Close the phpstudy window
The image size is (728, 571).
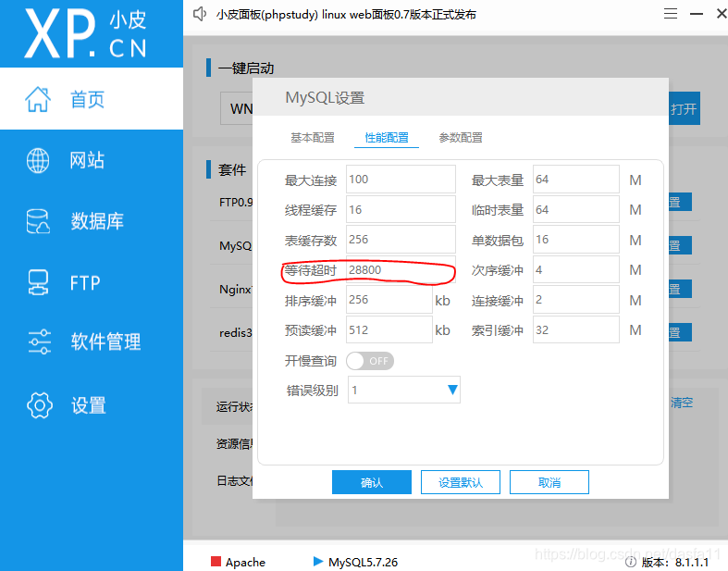click(x=722, y=14)
